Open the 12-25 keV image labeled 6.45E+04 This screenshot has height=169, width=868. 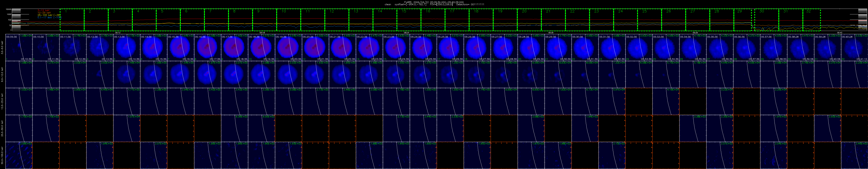pyautogui.click(x=100, y=101)
